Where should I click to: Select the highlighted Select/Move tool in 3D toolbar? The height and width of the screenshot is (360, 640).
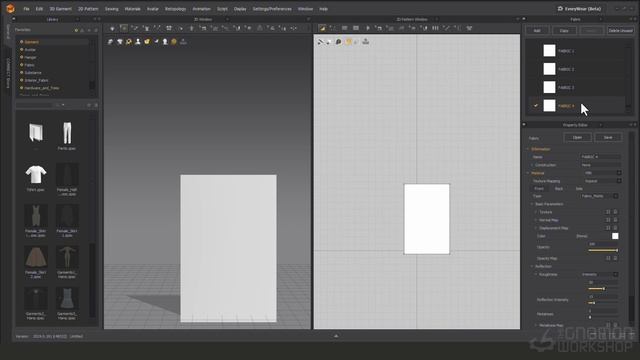click(124, 28)
